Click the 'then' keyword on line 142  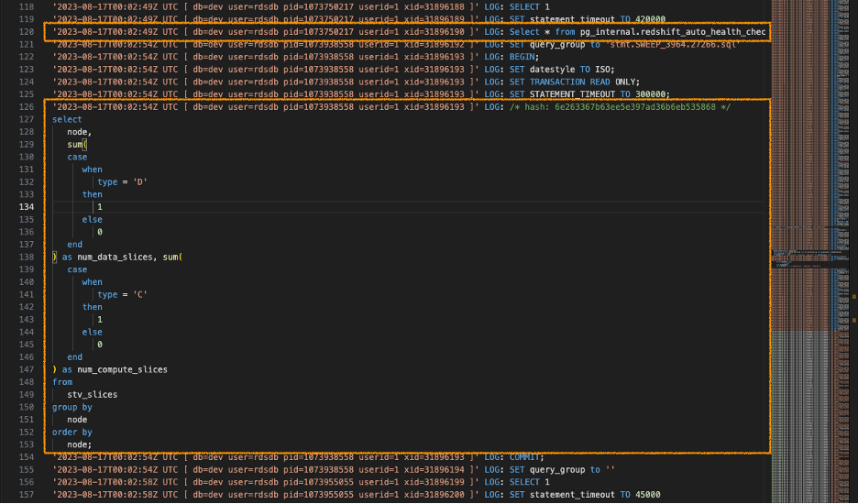coord(92,307)
